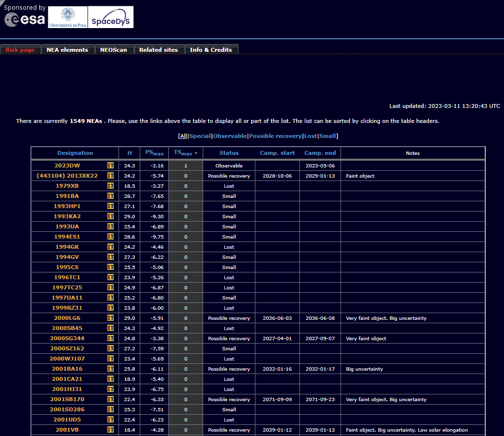Filter list by Small objects
The image size is (504, 436).
(x=327, y=136)
